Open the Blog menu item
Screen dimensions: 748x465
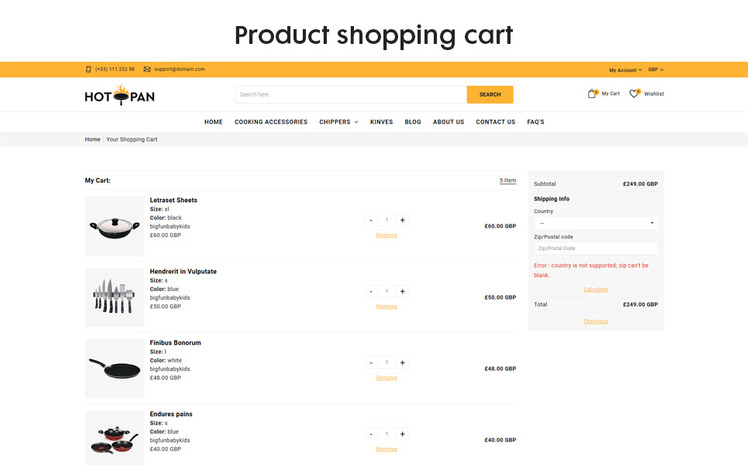tap(413, 122)
